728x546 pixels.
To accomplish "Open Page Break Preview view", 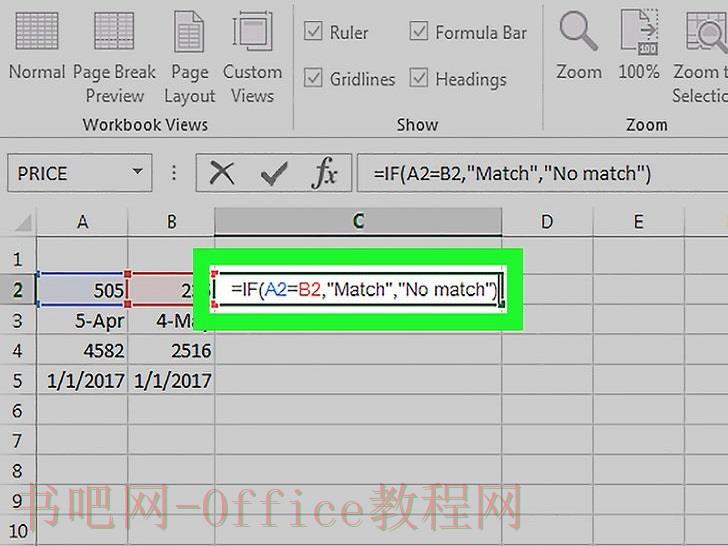I will (114, 58).
